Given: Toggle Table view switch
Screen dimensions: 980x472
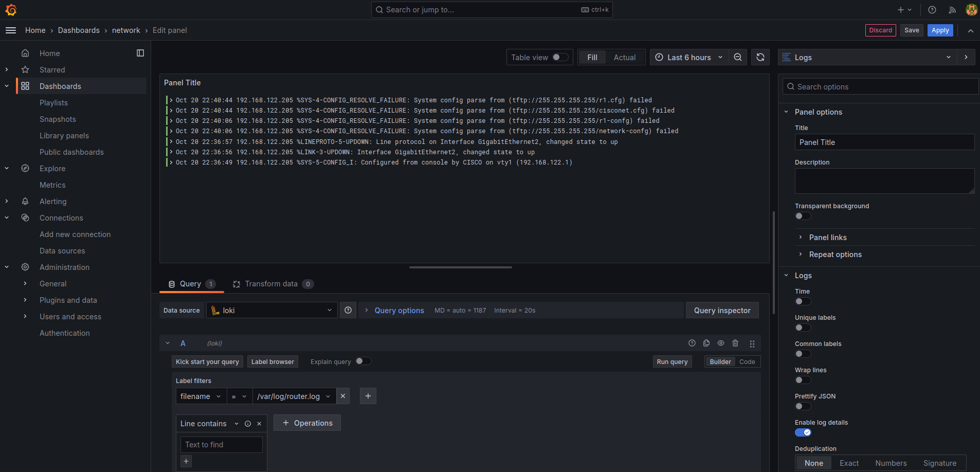Looking at the screenshot, I should (560, 57).
